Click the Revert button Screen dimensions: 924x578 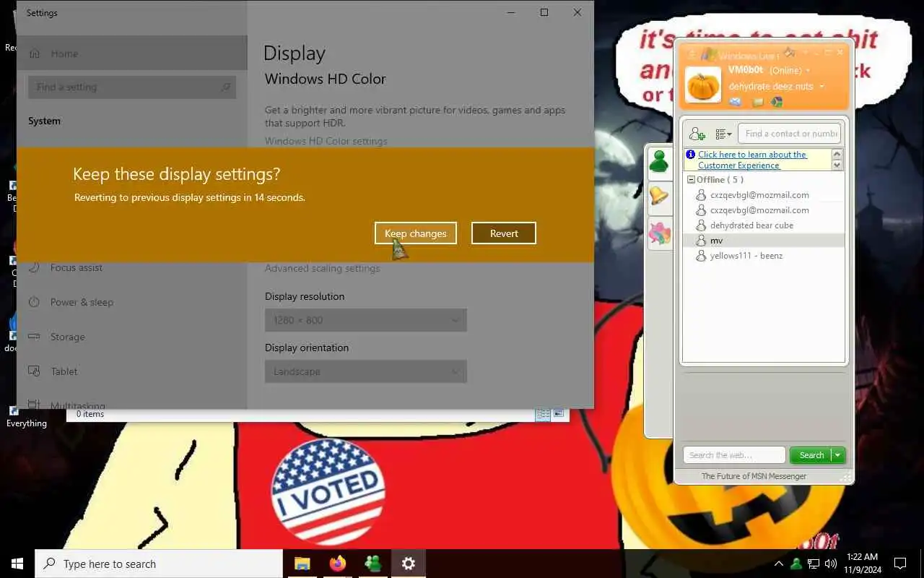(504, 233)
